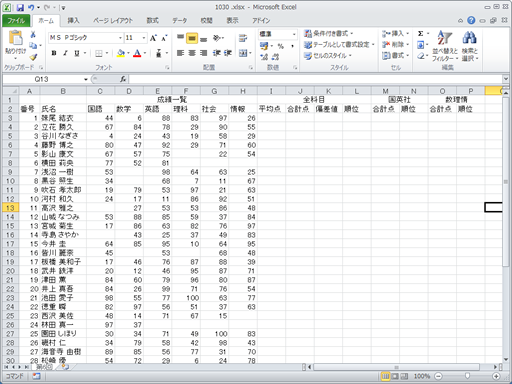Click the insert function fx button
Screen dimensions: 512x384
123,79
